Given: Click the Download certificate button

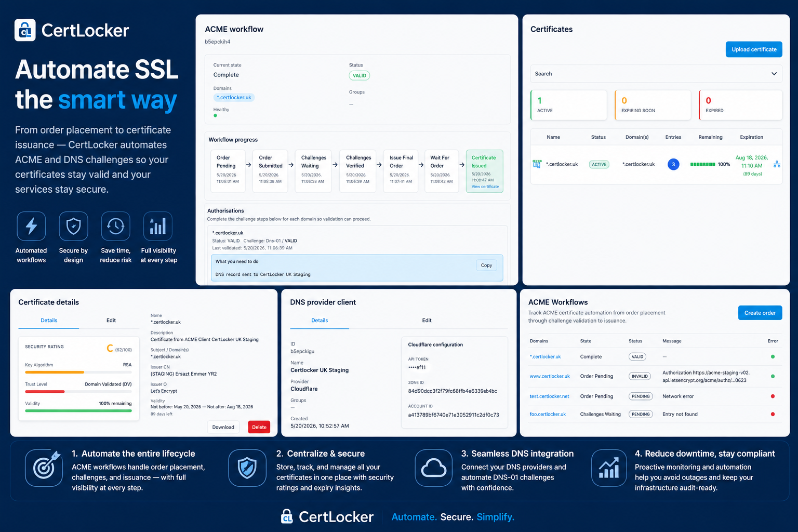Looking at the screenshot, I should (223, 427).
